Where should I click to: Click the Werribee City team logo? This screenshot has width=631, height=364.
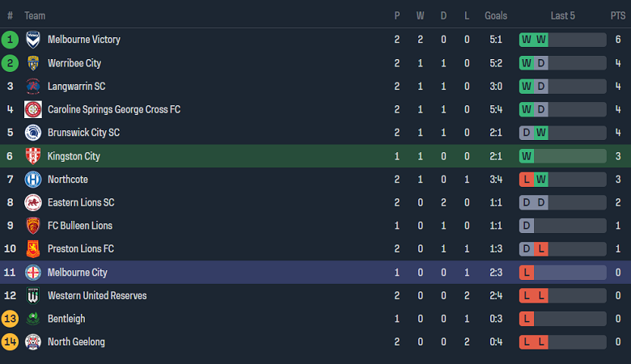click(x=33, y=63)
